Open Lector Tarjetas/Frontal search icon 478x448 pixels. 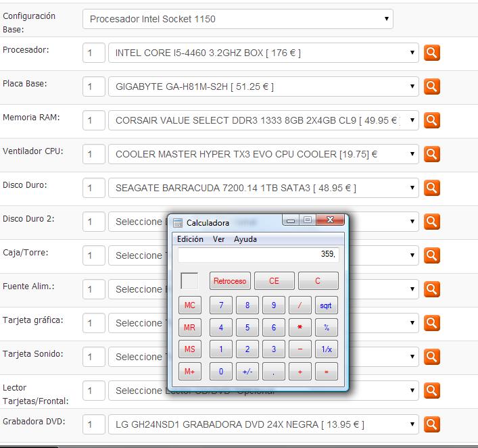coord(431,391)
